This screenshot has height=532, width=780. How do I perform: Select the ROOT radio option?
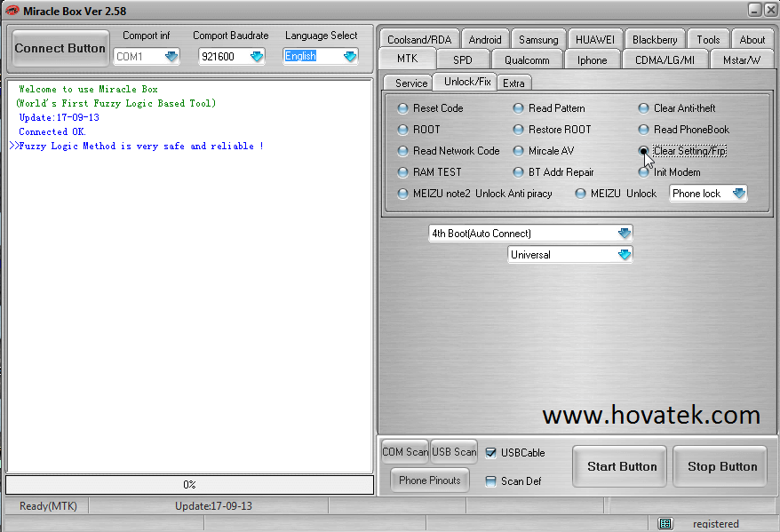coord(418,130)
